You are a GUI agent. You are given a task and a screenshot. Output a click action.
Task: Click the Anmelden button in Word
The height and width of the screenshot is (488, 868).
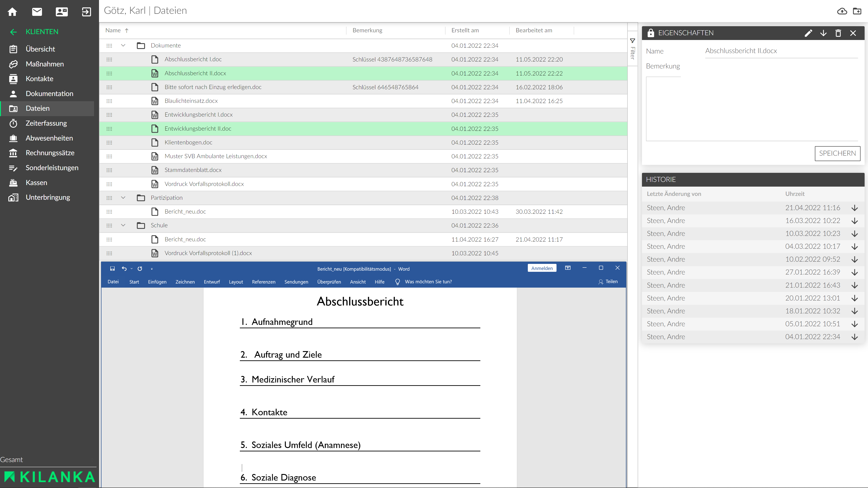click(542, 268)
